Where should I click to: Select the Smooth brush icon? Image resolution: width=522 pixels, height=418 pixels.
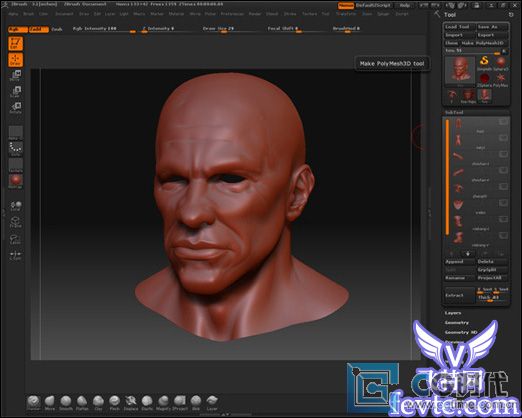(66, 402)
